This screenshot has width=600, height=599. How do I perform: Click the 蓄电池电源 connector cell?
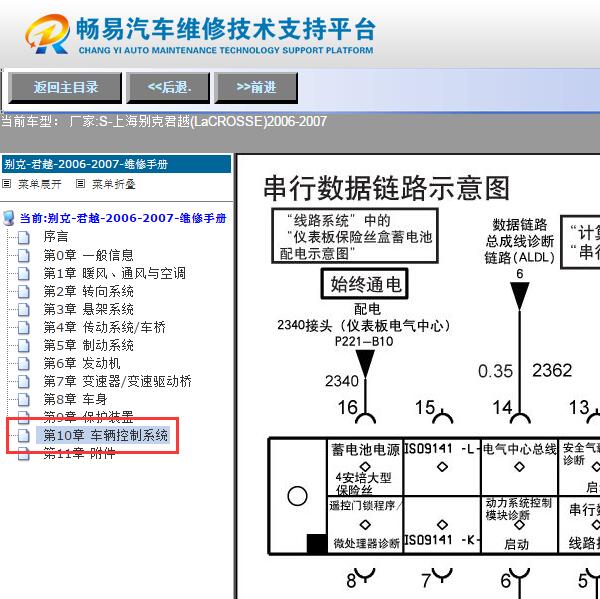365,468
